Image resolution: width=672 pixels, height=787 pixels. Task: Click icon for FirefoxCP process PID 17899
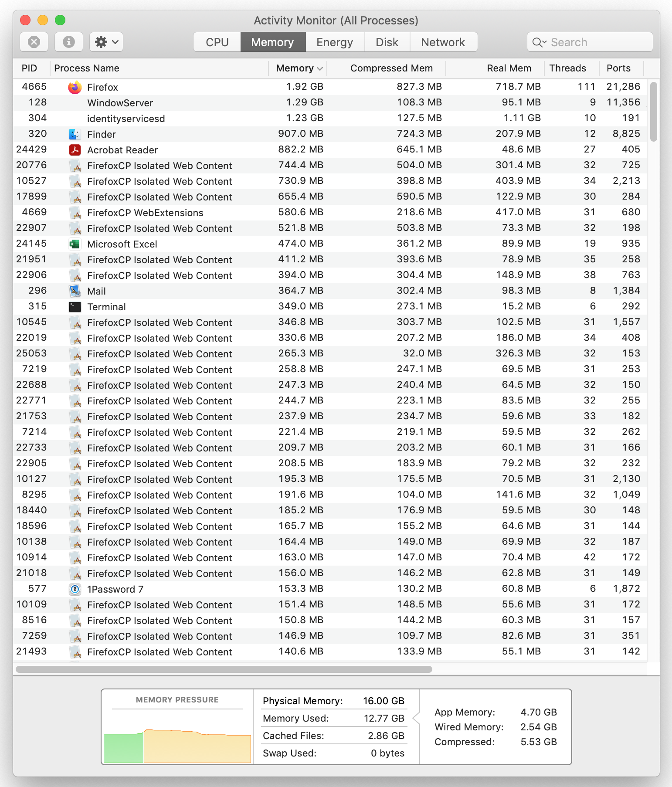pyautogui.click(x=75, y=197)
